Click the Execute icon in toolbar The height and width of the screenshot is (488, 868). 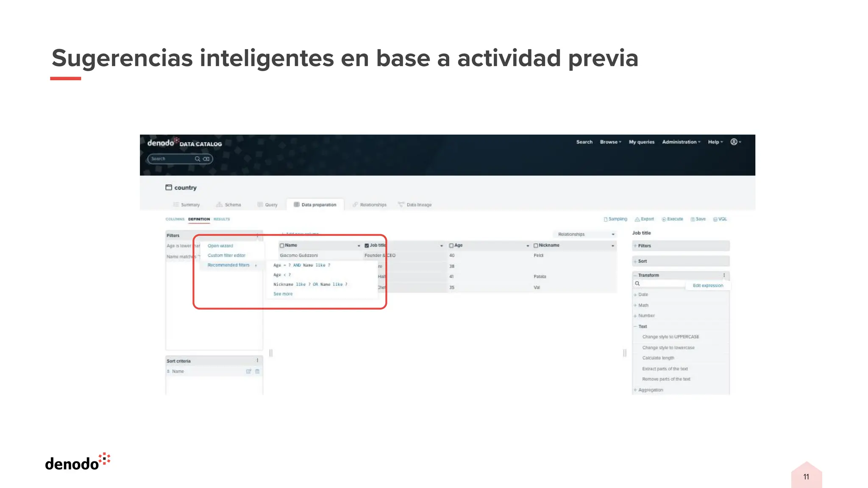pyautogui.click(x=664, y=219)
